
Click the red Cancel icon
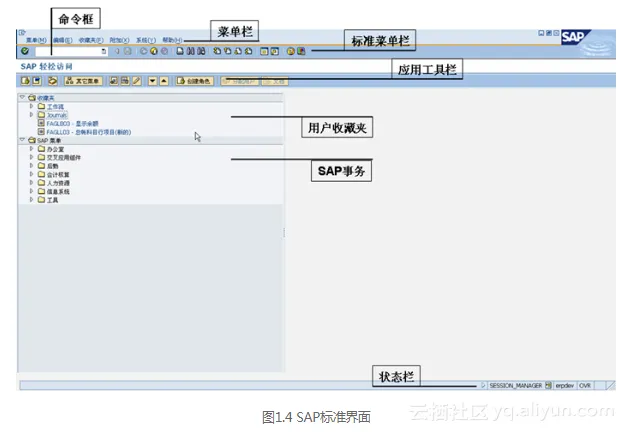coord(164,51)
